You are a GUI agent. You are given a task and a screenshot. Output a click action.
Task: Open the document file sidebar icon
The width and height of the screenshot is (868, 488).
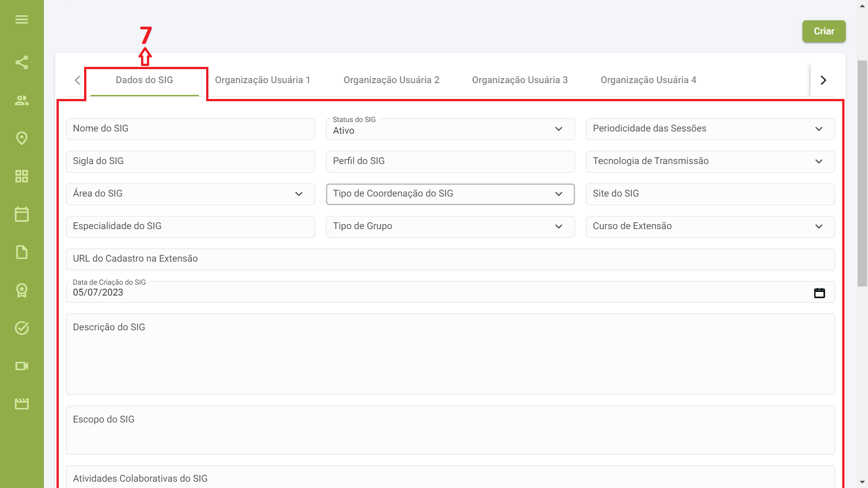22,252
